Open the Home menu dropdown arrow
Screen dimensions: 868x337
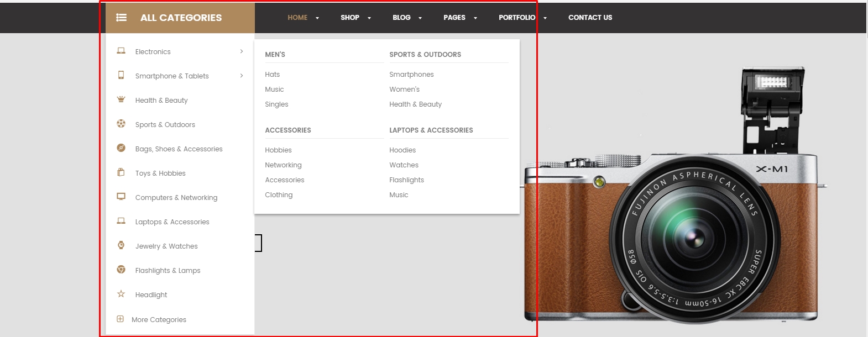(317, 18)
